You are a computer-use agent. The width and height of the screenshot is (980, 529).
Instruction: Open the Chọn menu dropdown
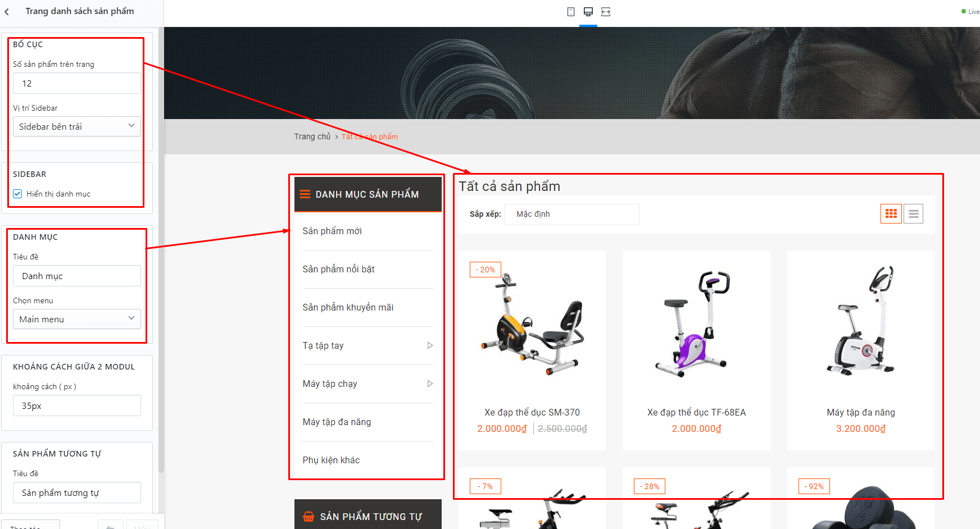tap(77, 319)
